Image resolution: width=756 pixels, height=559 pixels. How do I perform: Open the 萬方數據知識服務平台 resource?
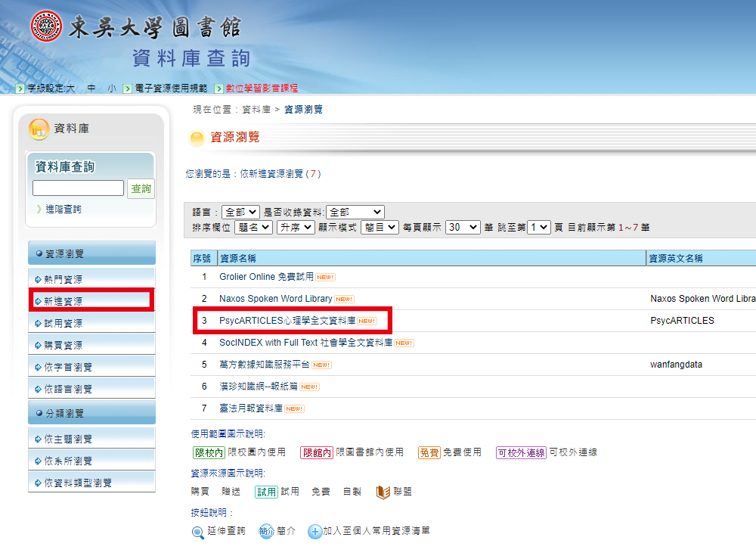(x=264, y=365)
